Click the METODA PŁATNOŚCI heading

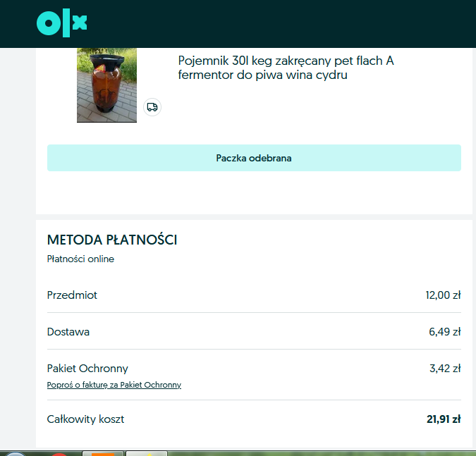112,240
